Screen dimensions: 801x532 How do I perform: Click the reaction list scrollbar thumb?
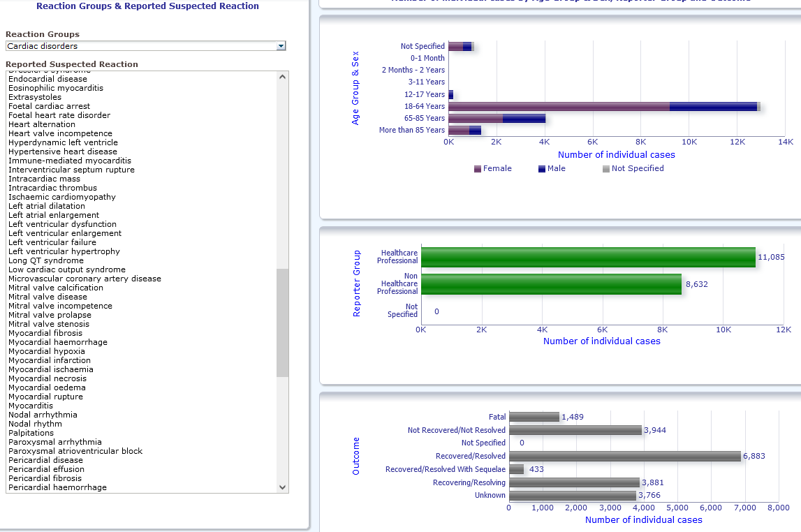(283, 323)
